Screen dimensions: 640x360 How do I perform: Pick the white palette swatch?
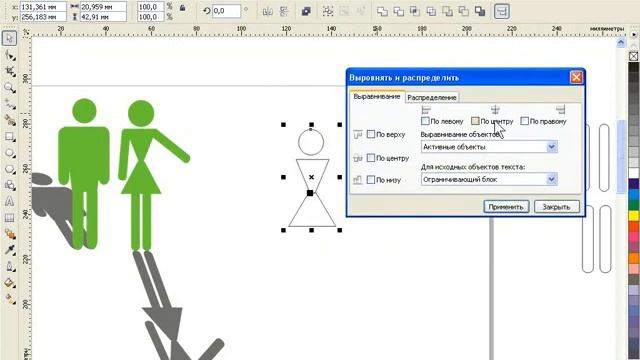click(633, 173)
